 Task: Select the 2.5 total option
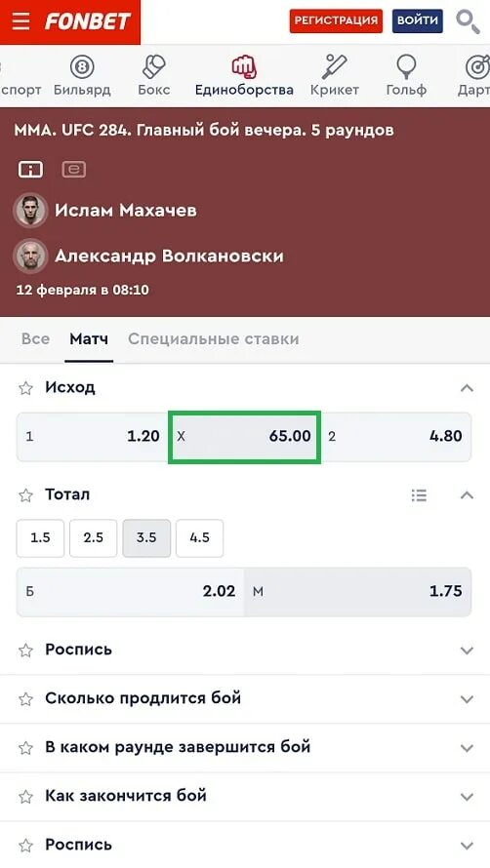93,538
